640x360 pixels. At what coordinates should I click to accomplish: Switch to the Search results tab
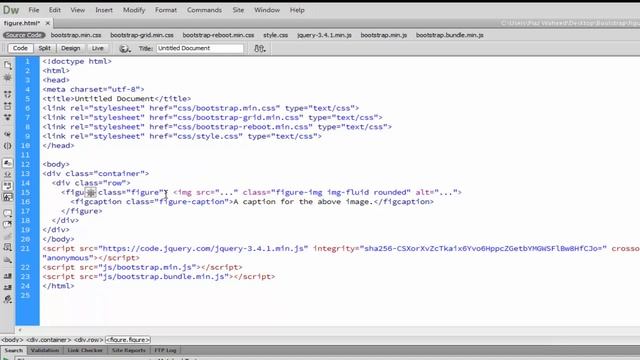pyautogui.click(x=14, y=350)
